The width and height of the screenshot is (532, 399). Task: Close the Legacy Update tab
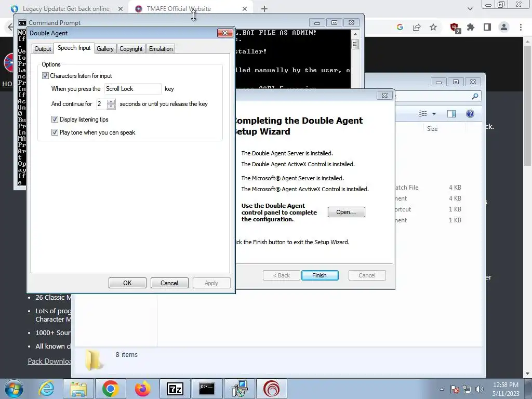click(121, 9)
